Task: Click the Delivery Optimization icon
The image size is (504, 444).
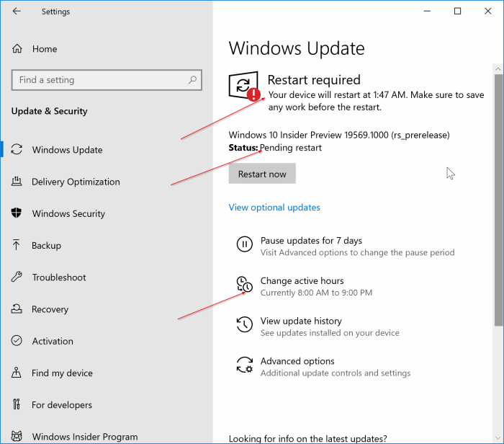Action: point(17,182)
